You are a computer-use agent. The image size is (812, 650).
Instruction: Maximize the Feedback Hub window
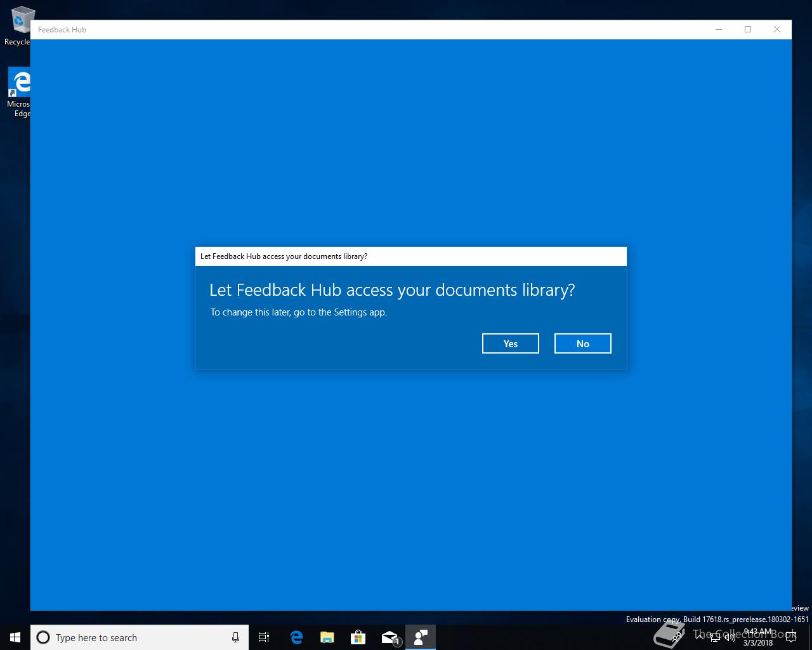click(748, 29)
